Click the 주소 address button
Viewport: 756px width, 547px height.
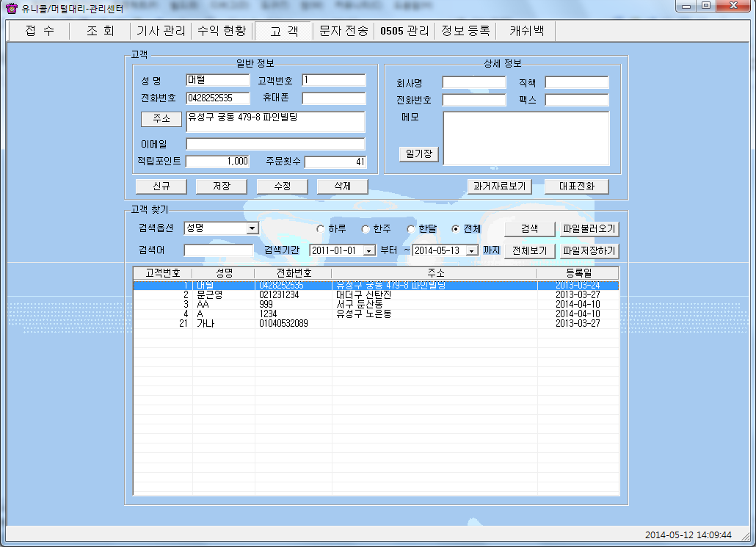[x=161, y=119]
